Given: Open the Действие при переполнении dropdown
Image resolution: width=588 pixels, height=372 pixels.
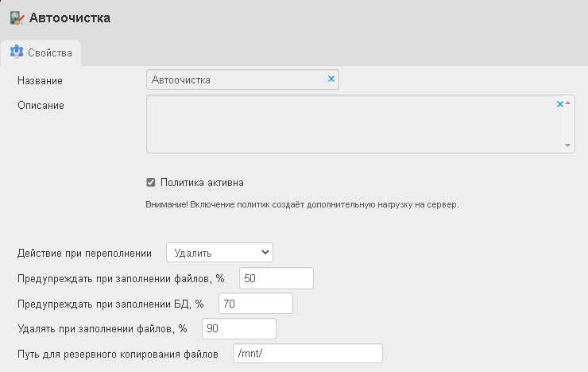Looking at the screenshot, I should (x=219, y=253).
